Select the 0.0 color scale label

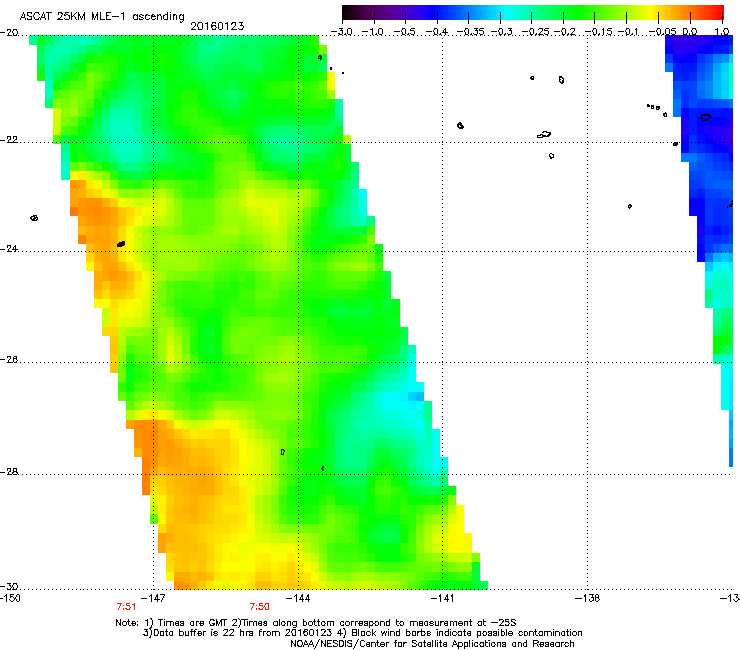point(690,32)
